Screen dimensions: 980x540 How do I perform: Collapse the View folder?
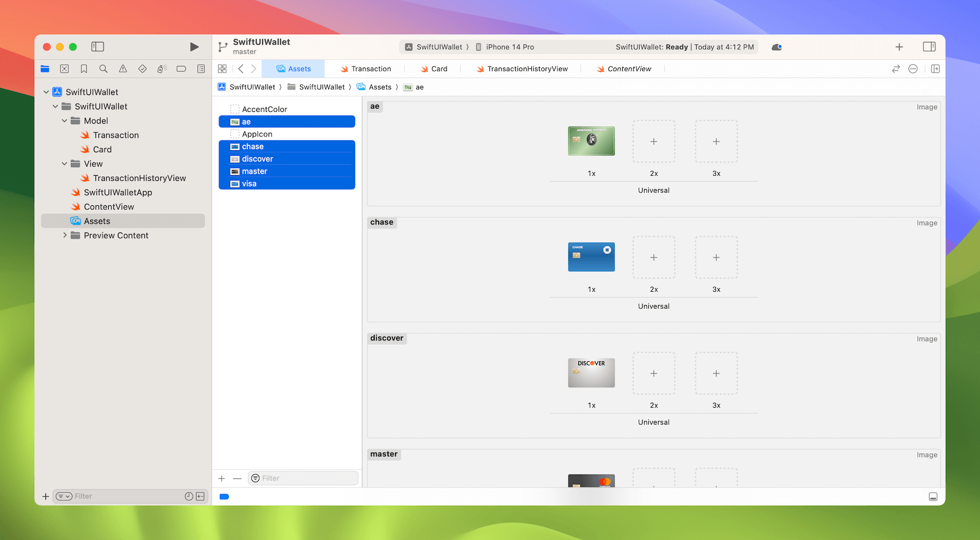[x=65, y=163]
